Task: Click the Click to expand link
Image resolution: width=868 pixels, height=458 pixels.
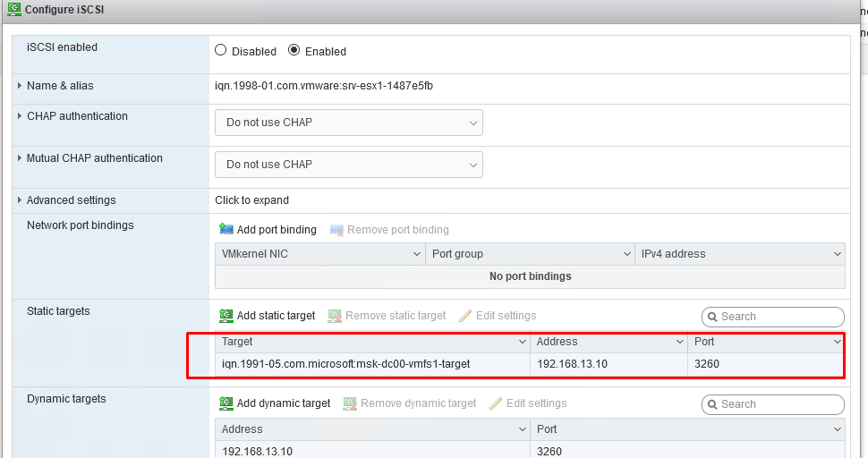Action: click(251, 200)
